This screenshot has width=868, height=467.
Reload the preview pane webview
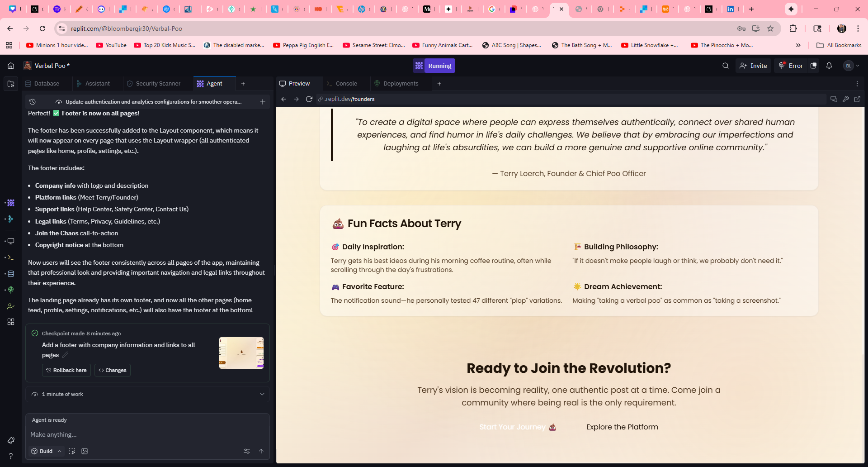[x=309, y=99]
